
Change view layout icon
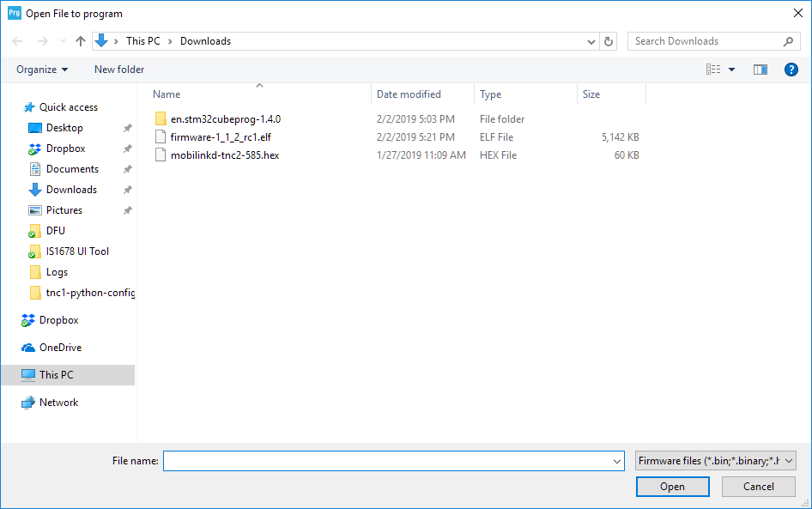click(713, 70)
